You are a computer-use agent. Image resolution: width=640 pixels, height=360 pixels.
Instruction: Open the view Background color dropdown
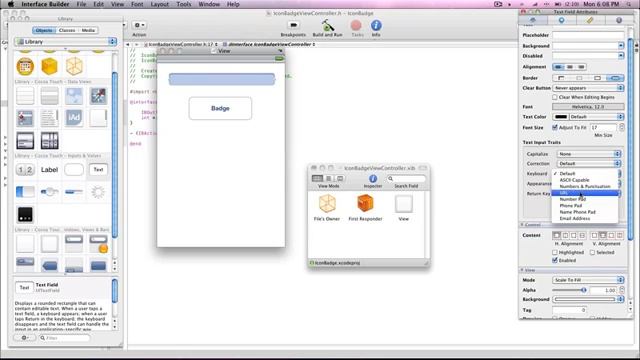588,299
